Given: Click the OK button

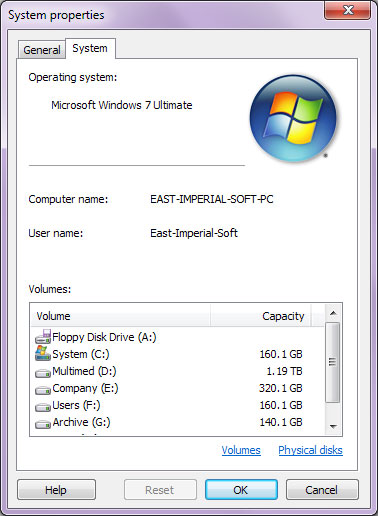Looking at the screenshot, I should point(241,490).
